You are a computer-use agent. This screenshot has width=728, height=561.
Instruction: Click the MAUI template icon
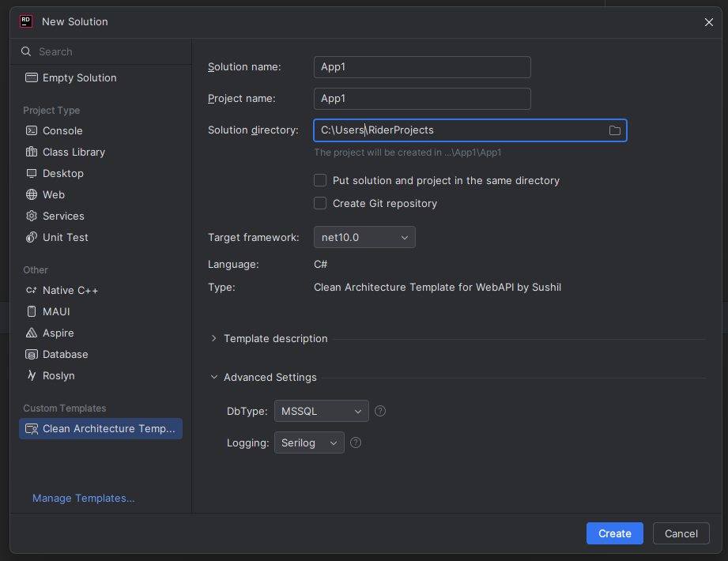click(32, 312)
